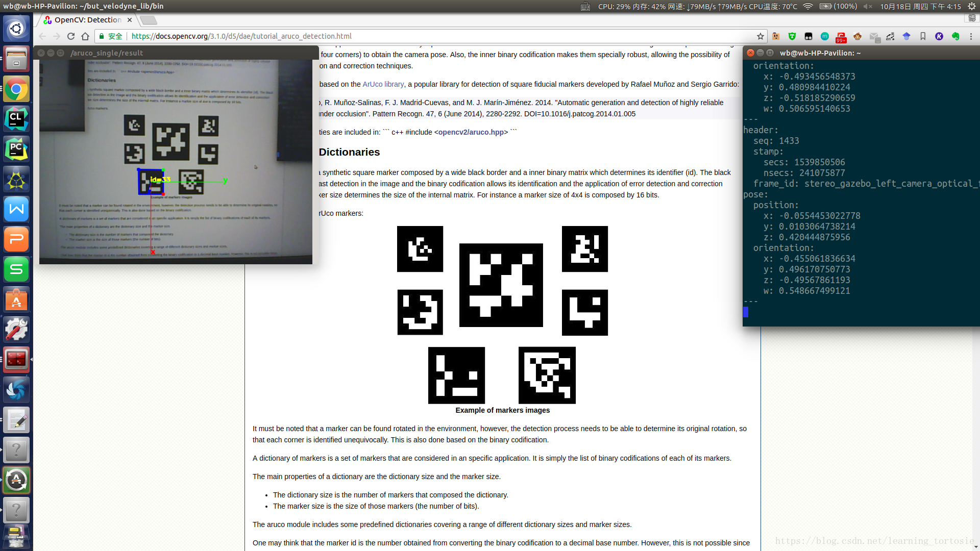The height and width of the screenshot is (551, 980).
Task: Click the blue-outlined detected marker in result window
Action: pos(151,182)
